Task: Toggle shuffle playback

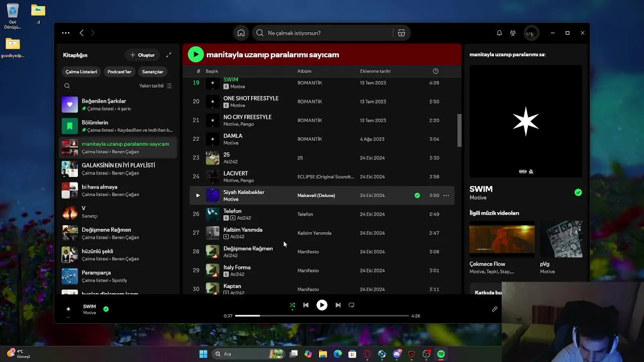Action: (292, 305)
